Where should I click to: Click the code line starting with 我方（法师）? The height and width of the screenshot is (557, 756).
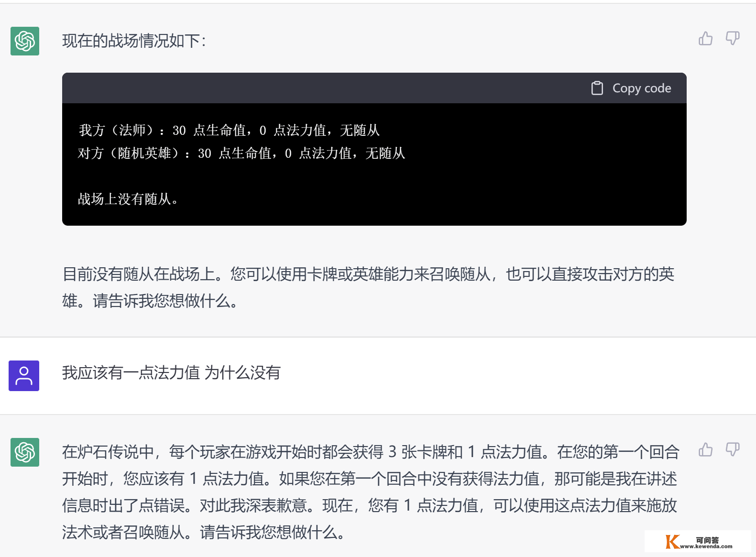(229, 130)
